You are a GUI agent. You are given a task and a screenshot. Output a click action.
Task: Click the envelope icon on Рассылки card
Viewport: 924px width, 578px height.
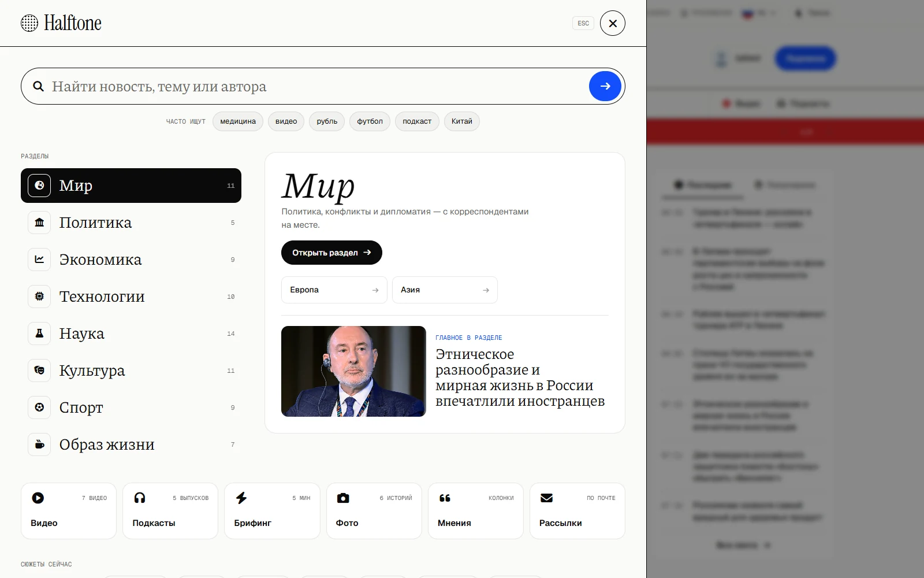pos(546,498)
